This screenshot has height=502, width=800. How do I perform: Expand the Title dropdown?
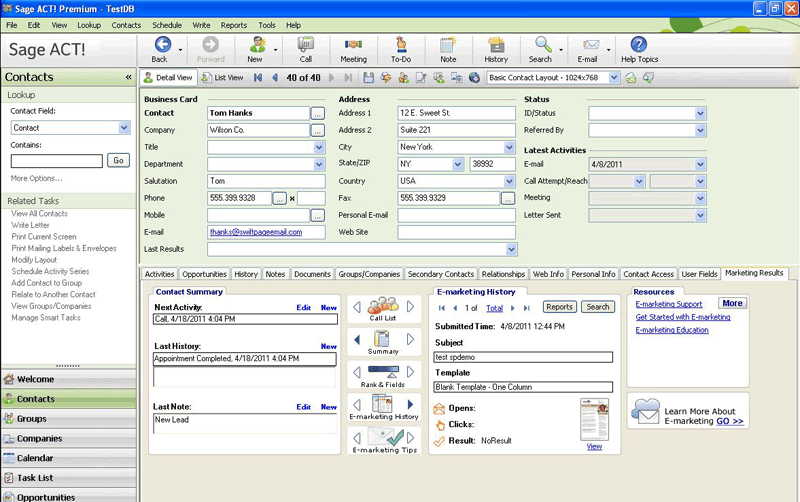coord(319,147)
